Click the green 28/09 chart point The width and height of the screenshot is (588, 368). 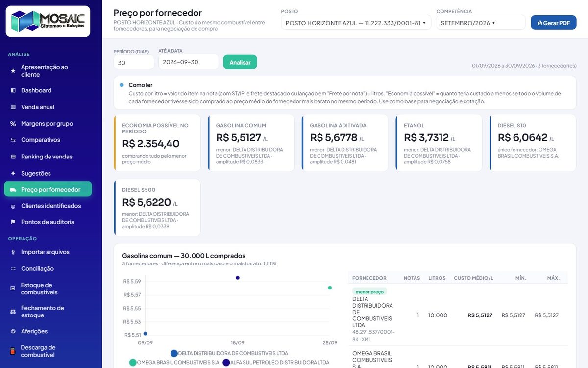point(330,288)
